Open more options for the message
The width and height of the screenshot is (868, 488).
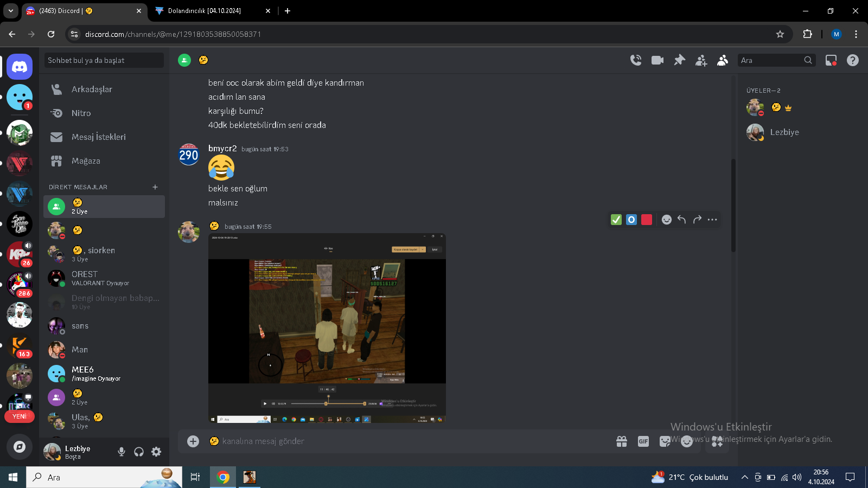coord(712,220)
